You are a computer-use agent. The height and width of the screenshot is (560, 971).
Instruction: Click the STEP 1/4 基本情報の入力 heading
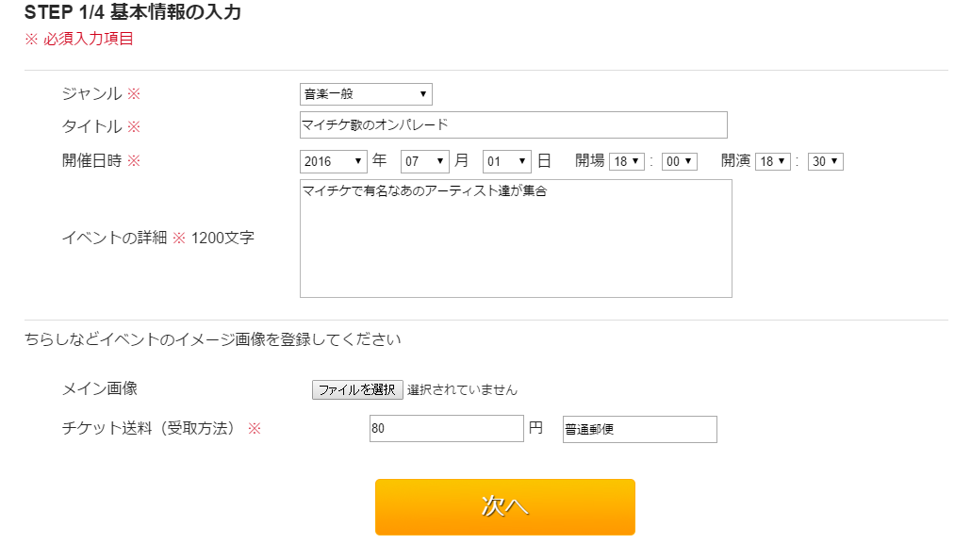point(133,14)
